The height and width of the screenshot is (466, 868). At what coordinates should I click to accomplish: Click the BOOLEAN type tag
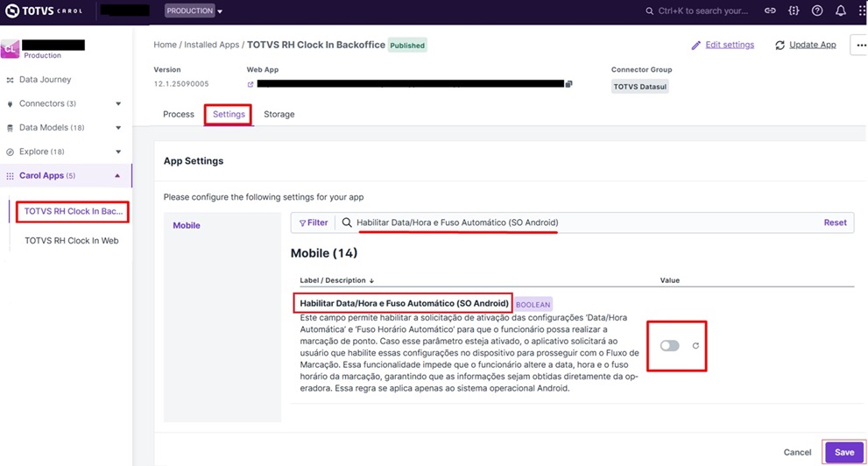(533, 305)
